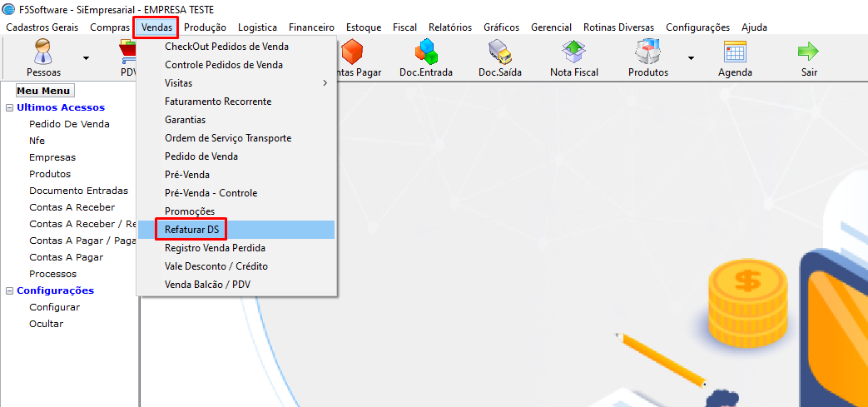Viewport: 868px width, 407px height.
Task: Open Doc.Saída truck icon
Action: tap(500, 52)
